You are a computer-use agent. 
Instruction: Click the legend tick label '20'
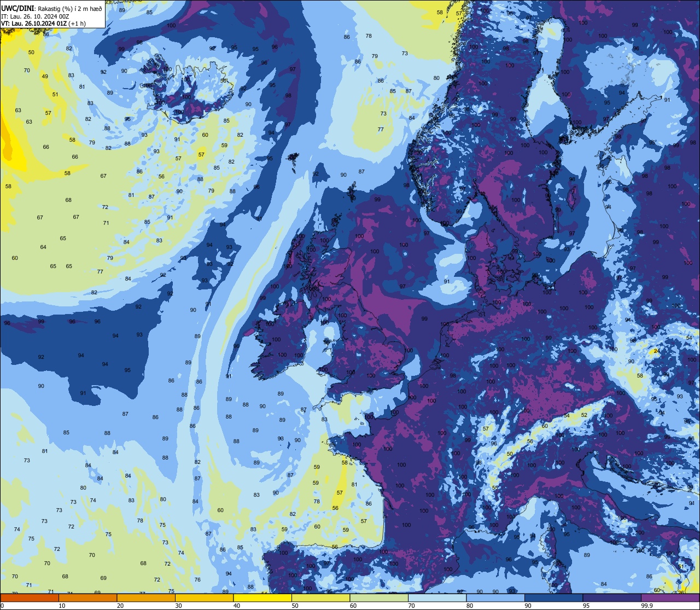(x=120, y=606)
